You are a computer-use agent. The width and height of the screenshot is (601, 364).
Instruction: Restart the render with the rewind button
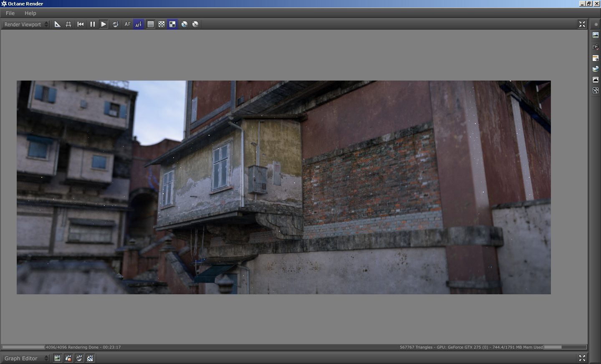coord(81,25)
